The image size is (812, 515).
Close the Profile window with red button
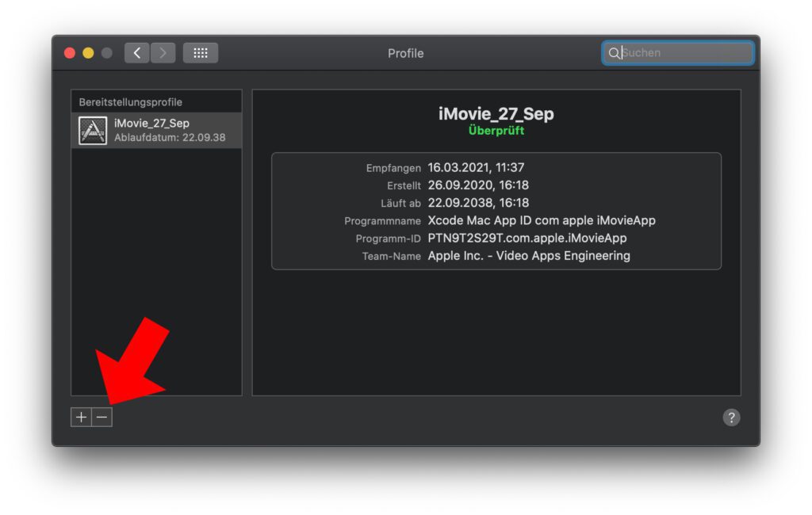pyautogui.click(x=70, y=53)
